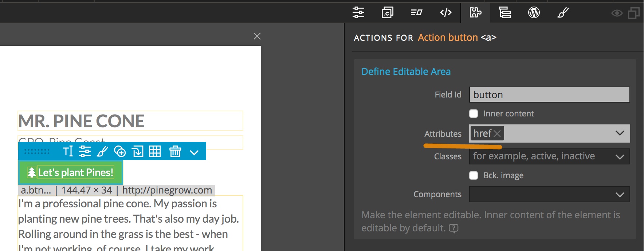Toggle the eye preview icon
This screenshot has width=644, height=251.
617,13
